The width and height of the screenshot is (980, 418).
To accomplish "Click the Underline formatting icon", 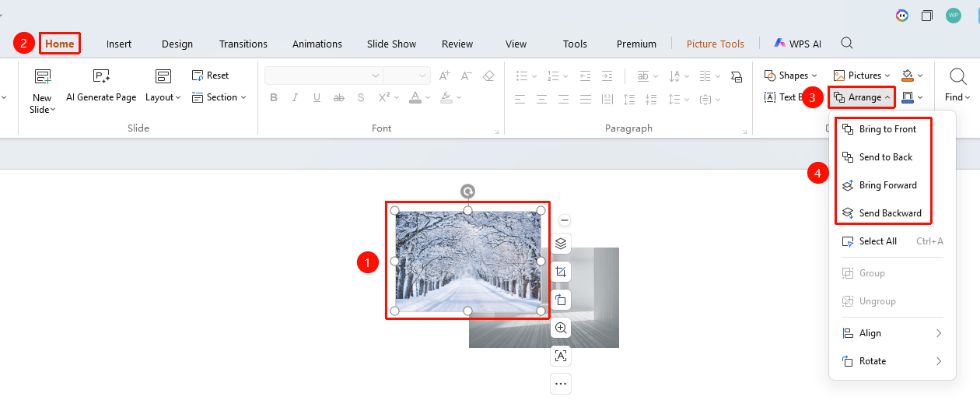I will [317, 97].
